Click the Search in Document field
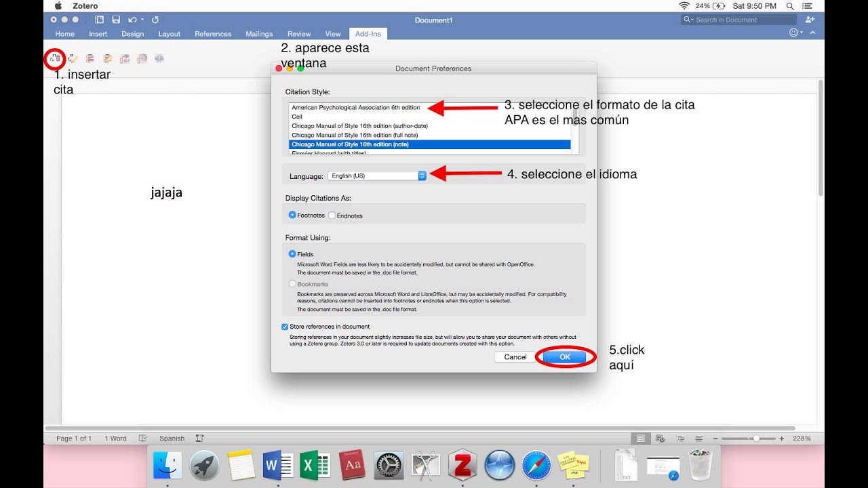Viewport: 868px width, 488px height. [739, 20]
